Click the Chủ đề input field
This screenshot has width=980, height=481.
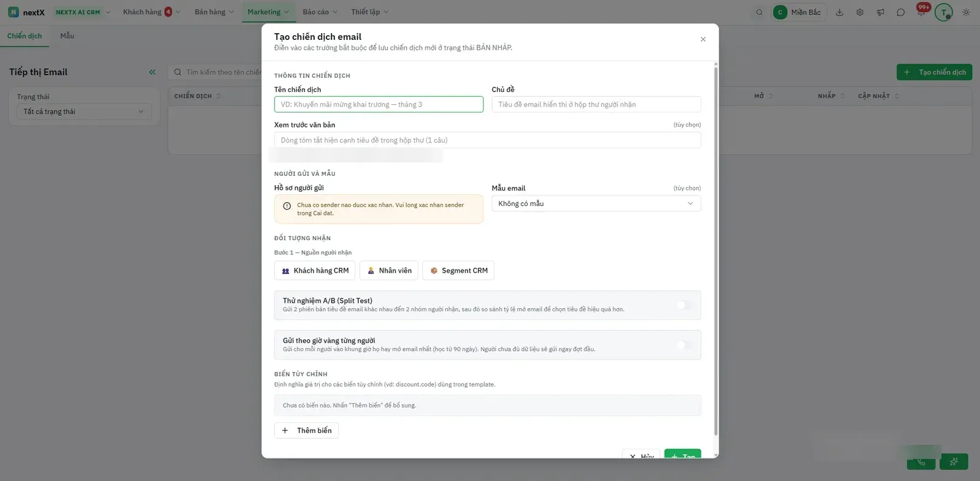[596, 105]
